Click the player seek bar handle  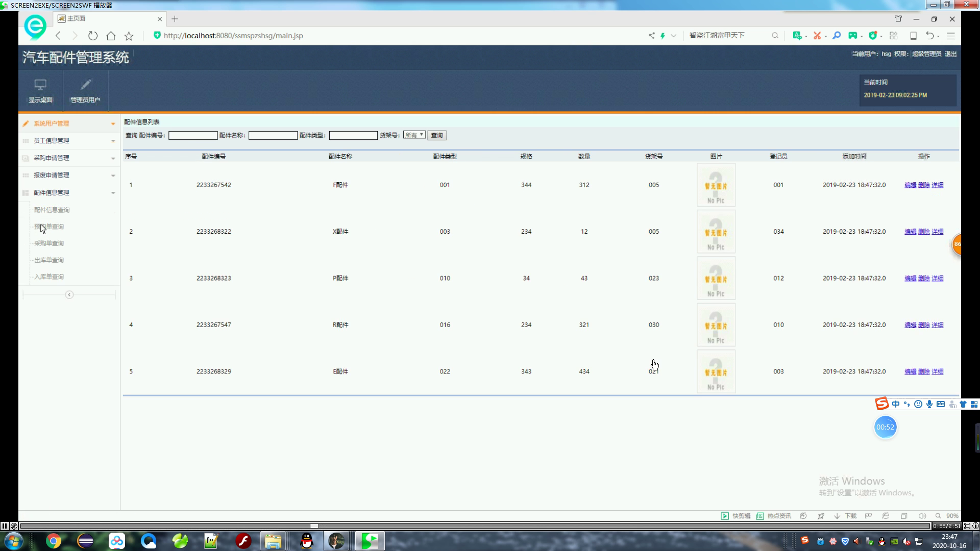coord(314,526)
